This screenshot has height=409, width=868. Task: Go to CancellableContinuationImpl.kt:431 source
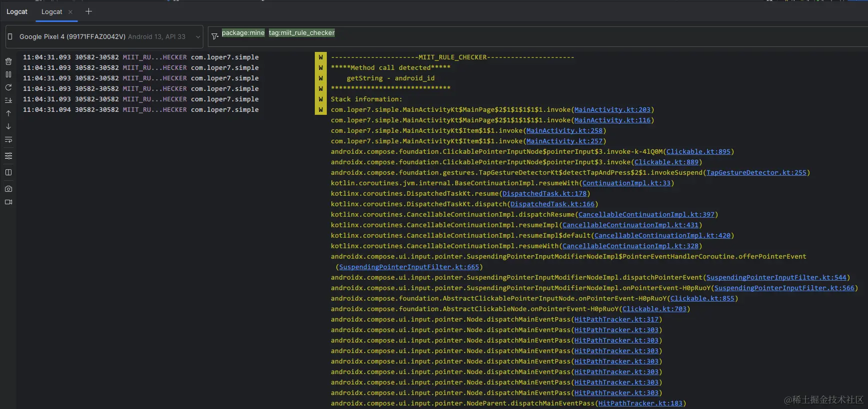[630, 225]
